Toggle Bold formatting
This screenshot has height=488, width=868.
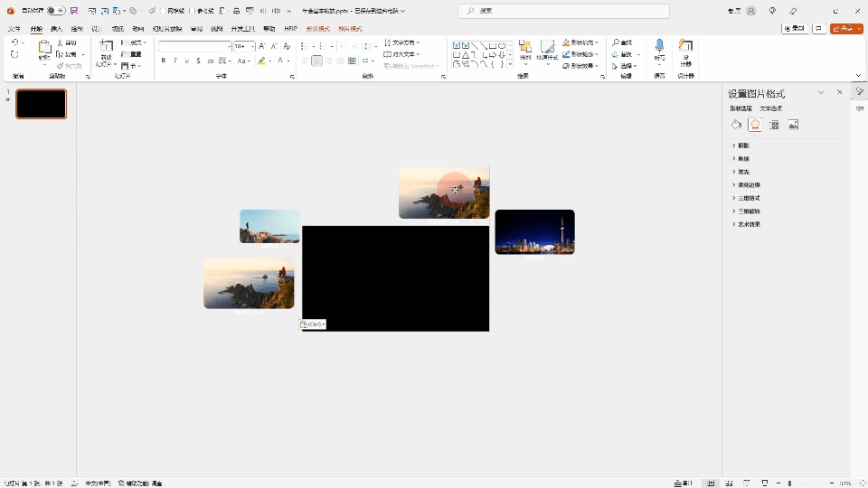(x=164, y=61)
